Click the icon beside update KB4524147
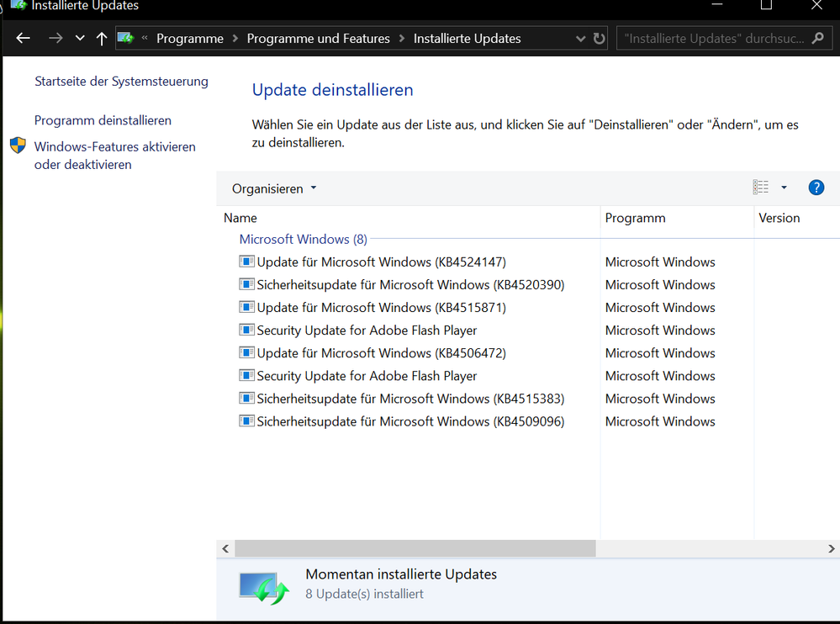The height and width of the screenshot is (624, 840). (246, 262)
